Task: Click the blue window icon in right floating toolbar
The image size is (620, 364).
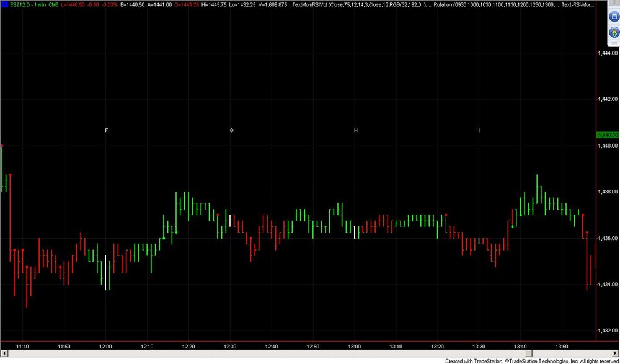Action: click(x=614, y=17)
